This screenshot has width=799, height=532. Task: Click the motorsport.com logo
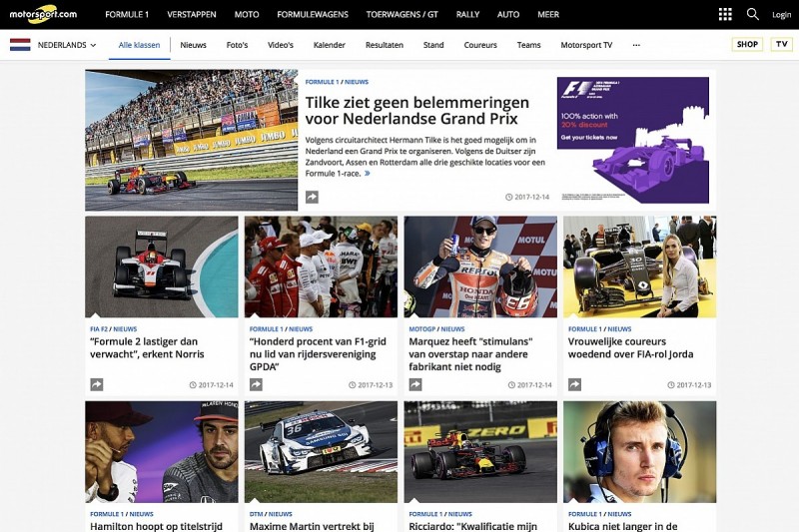(43, 14)
